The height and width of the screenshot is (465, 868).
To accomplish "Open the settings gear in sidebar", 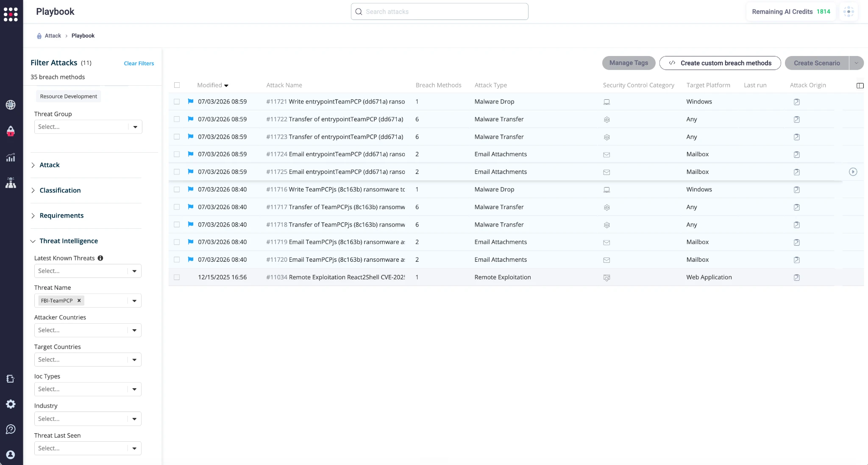I will 11,404.
